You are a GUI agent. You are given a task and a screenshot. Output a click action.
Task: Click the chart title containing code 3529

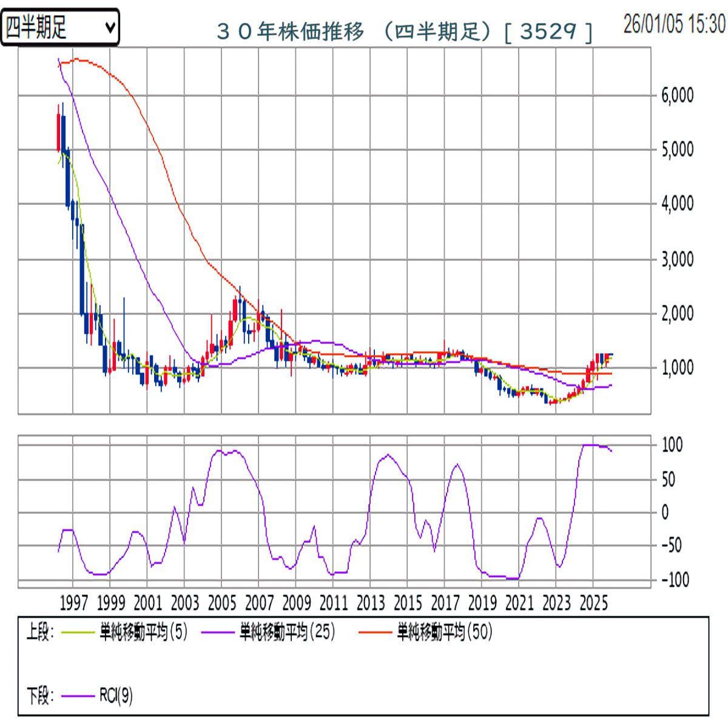[404, 32]
